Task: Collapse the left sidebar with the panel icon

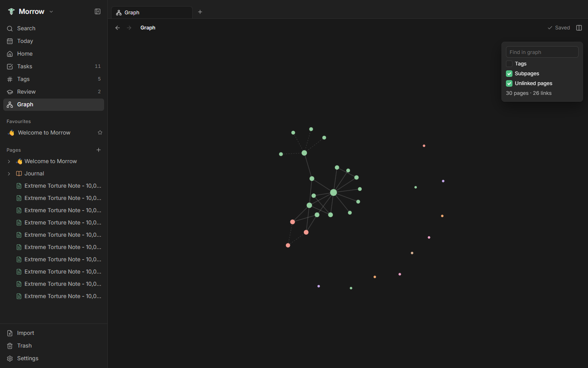Action: point(98,11)
